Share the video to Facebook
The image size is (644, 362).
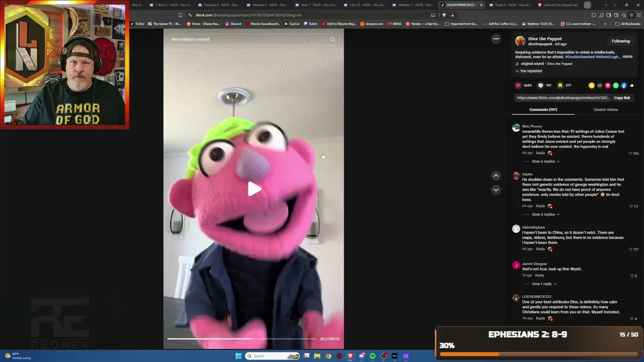coord(624,85)
